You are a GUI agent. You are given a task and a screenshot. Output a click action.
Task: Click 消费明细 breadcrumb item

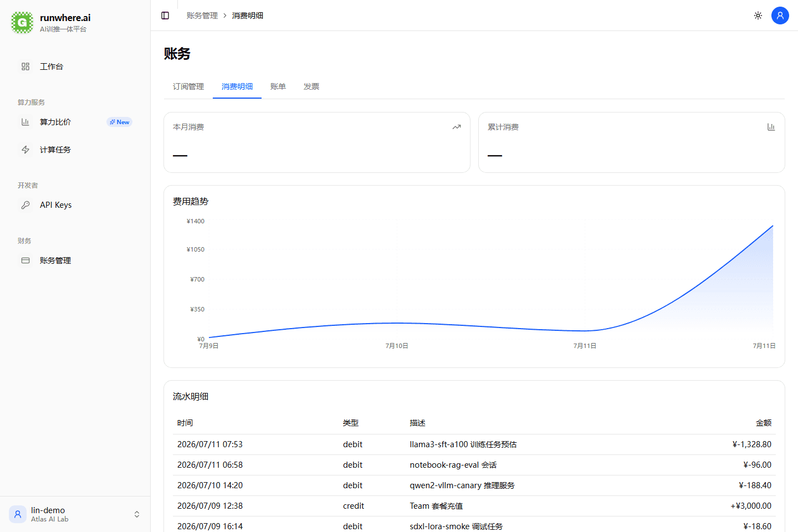(x=248, y=16)
